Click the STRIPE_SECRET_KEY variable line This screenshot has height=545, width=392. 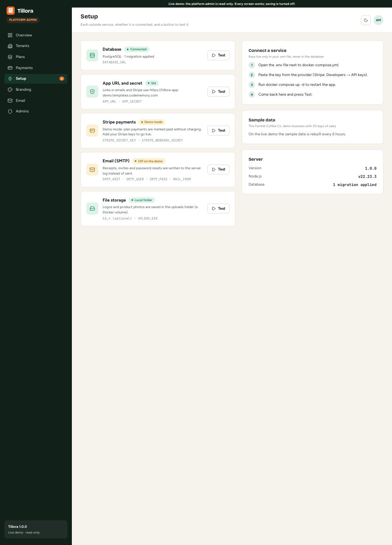[143, 140]
